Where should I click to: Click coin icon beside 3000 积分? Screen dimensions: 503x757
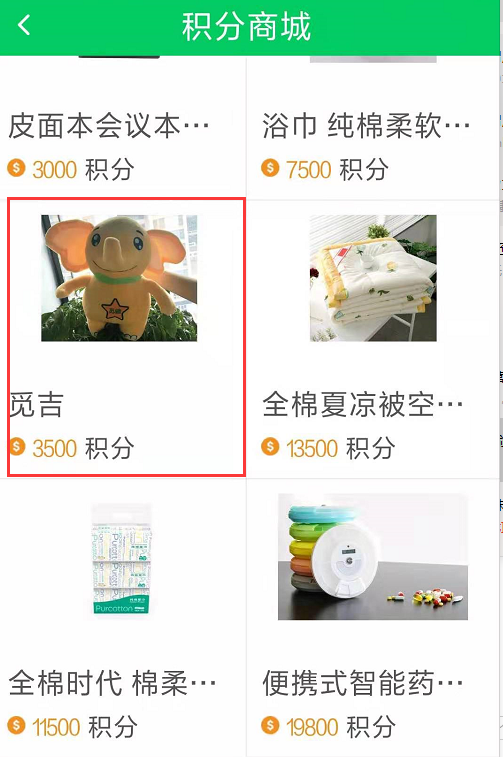click(x=16, y=168)
